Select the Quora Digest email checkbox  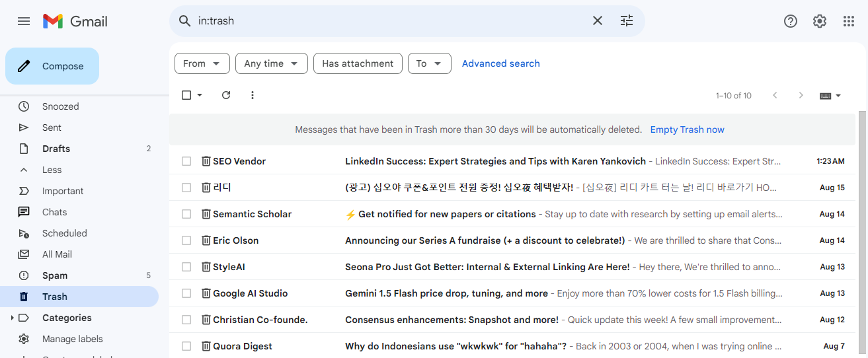pos(186,346)
